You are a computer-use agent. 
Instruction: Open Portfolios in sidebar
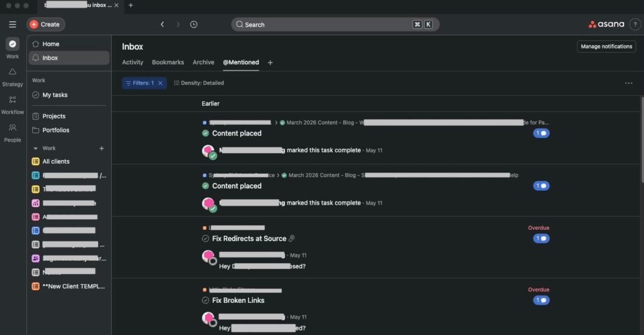pos(69,130)
